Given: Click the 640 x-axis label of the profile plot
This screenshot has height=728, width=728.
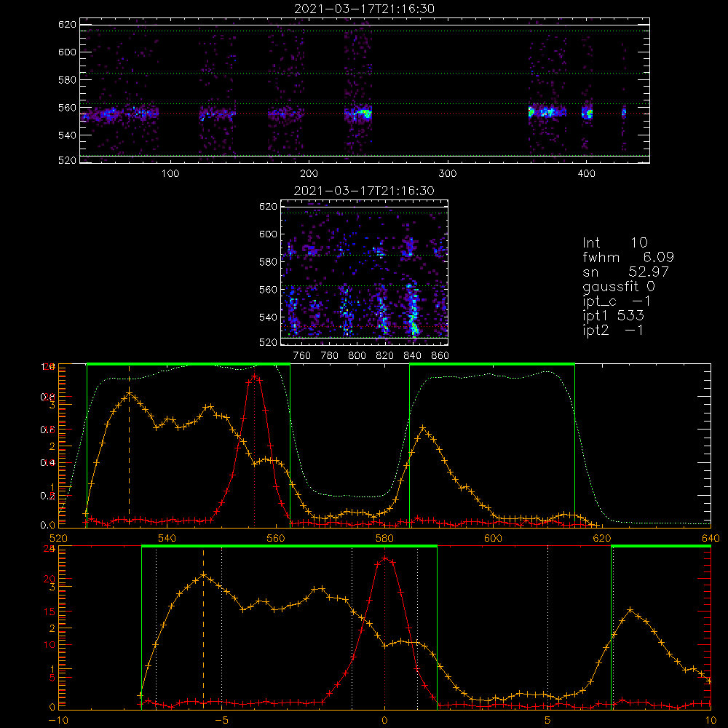Looking at the screenshot, I should pos(711,538).
